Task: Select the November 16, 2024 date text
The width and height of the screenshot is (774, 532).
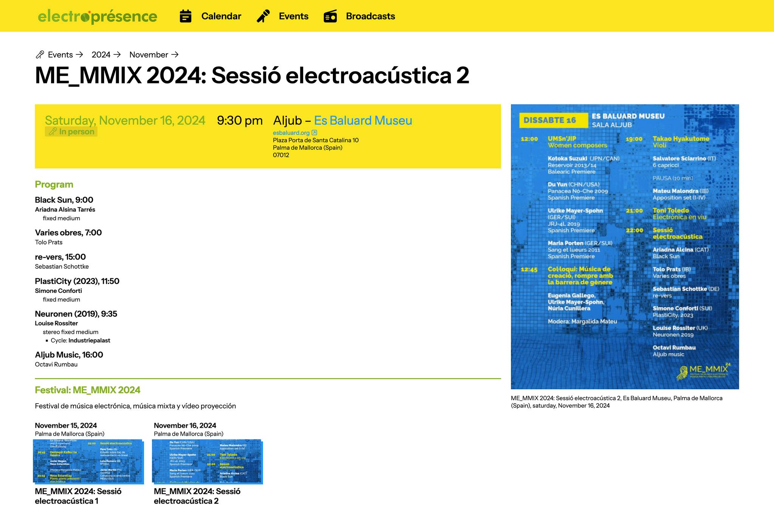Action: pyautogui.click(x=185, y=425)
